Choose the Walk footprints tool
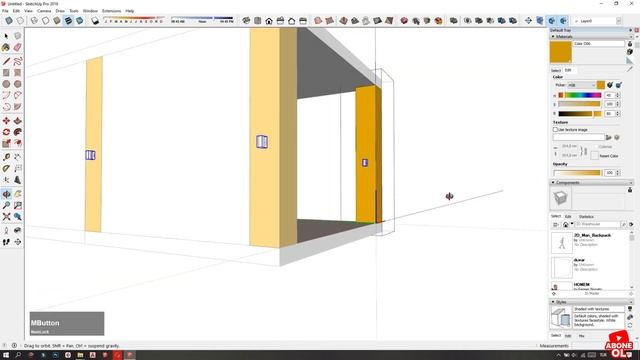 [6, 242]
